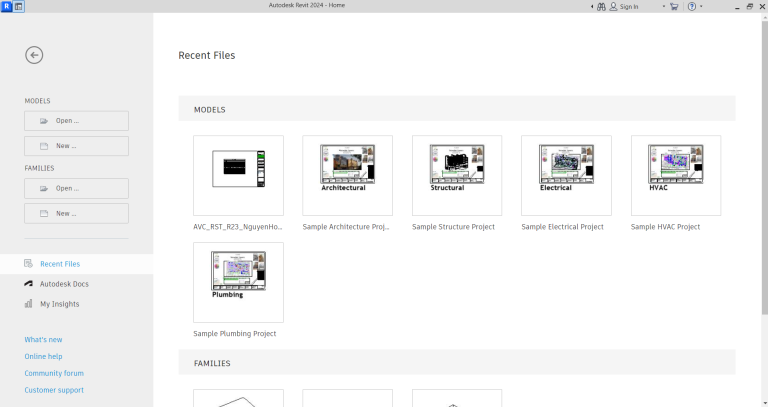The width and height of the screenshot is (768, 407).
Task: Expand the Help dropdown arrow
Action: pyautogui.click(x=701, y=6)
